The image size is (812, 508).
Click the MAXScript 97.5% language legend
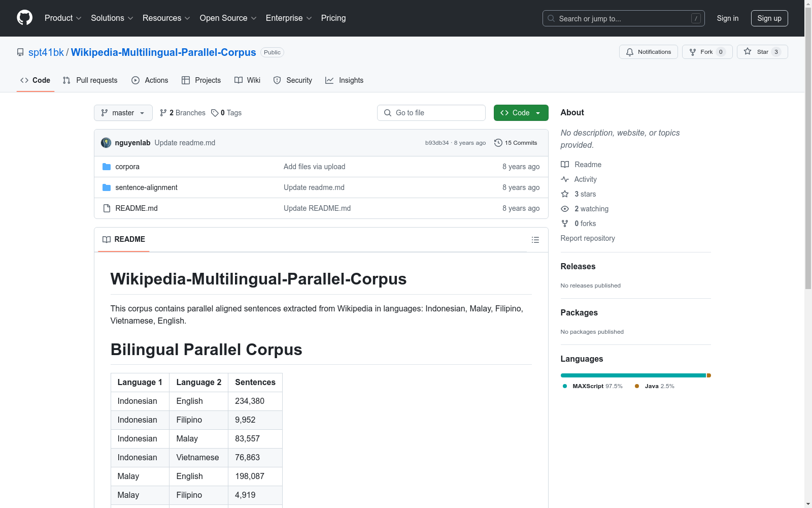[x=593, y=386]
